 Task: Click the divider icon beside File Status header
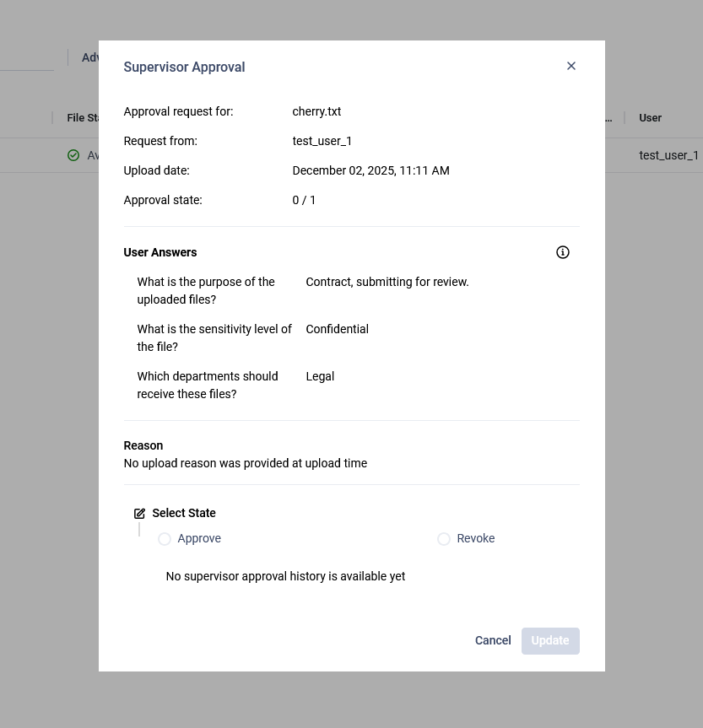click(x=54, y=117)
